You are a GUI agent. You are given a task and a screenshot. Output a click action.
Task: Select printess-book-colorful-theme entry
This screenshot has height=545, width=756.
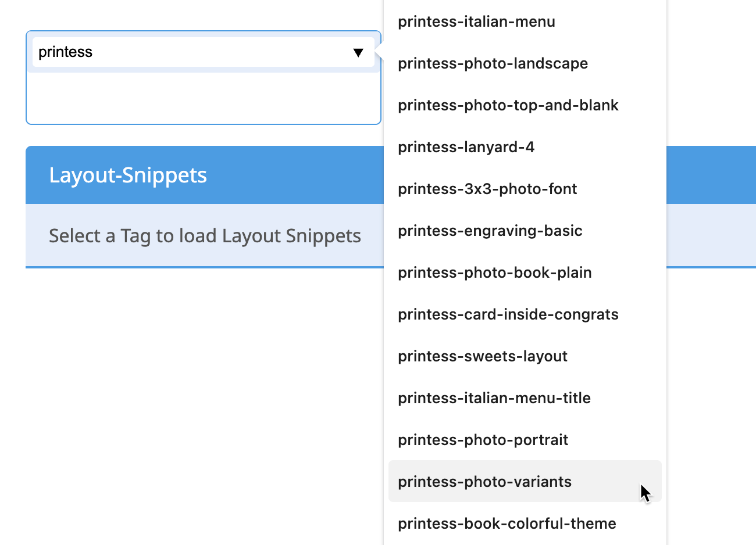click(507, 524)
